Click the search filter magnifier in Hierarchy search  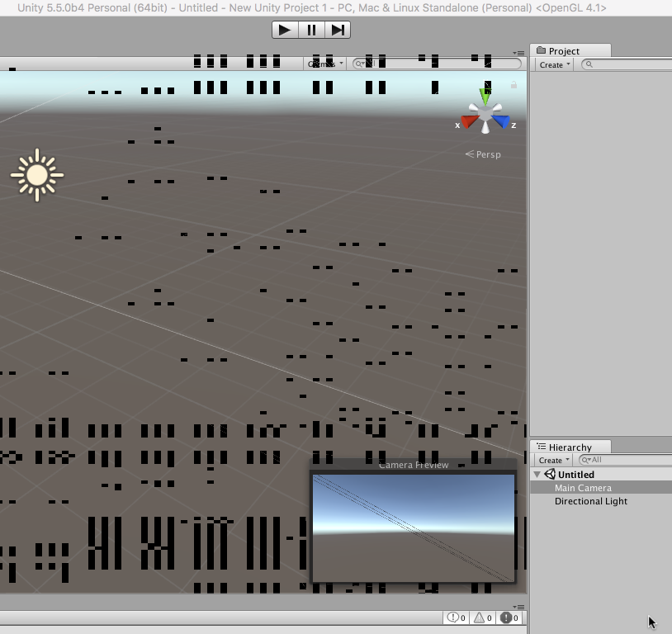coord(588,460)
